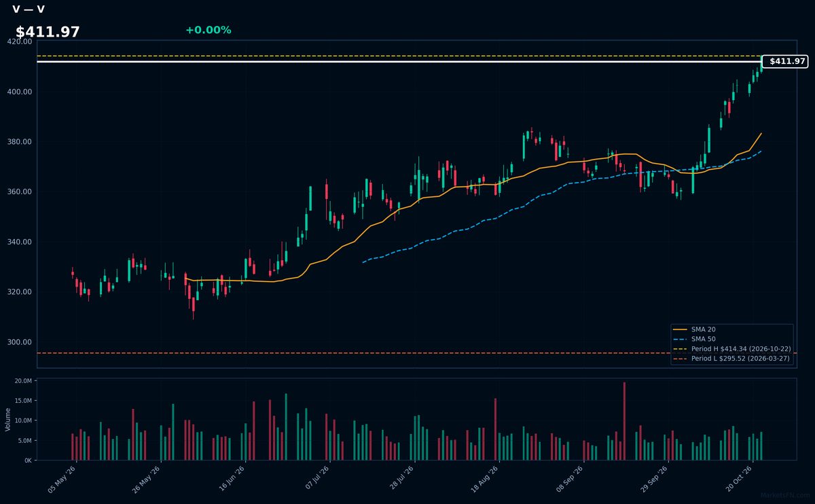The height and width of the screenshot is (504, 815).
Task: Click the 400.00 price axis label
Action: pos(20,92)
